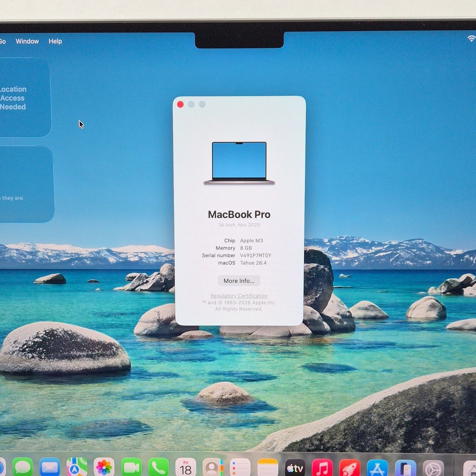The height and width of the screenshot is (476, 476).
Task: Open the App Store from the Dock
Action: pos(377,467)
